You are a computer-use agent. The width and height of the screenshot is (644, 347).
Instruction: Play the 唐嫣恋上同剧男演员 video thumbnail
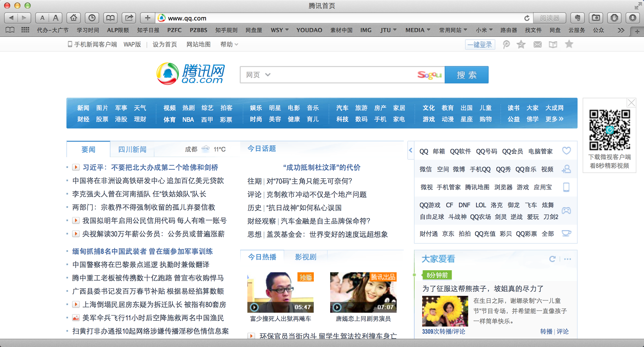click(x=363, y=292)
